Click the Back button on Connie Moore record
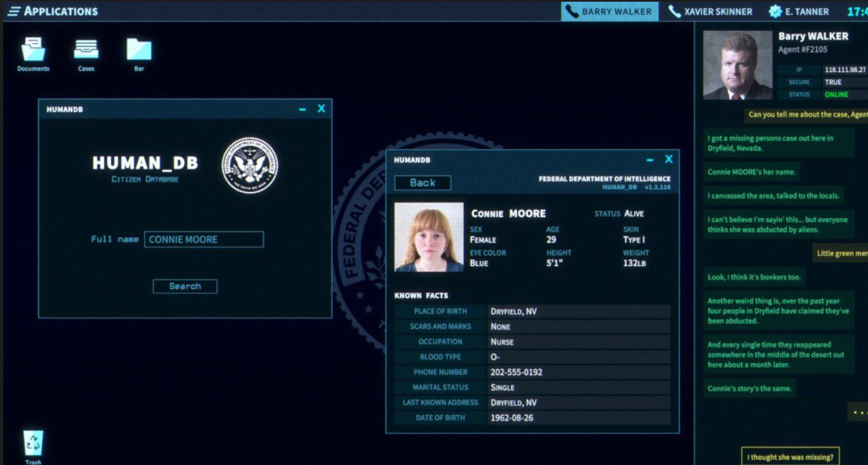Screen dimensions: 868x465 pyautogui.click(x=422, y=183)
